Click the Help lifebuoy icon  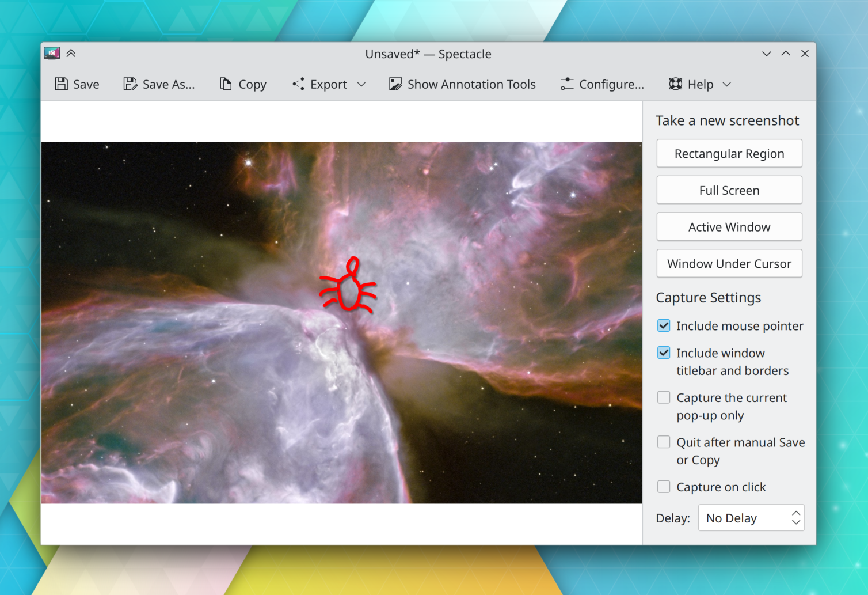tap(675, 84)
